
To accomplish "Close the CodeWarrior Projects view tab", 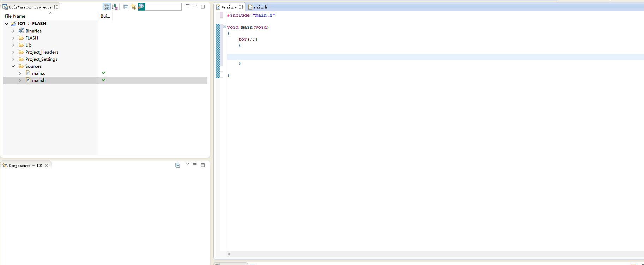I will pos(56,7).
